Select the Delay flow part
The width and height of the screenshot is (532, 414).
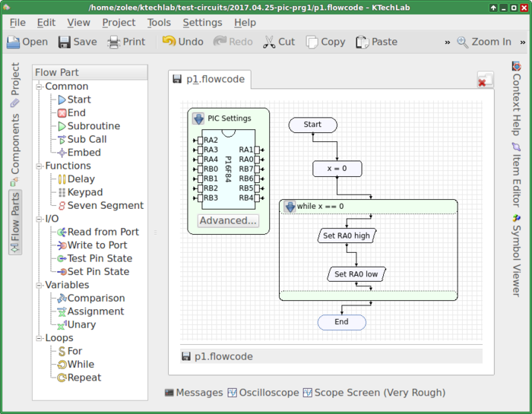[x=81, y=179]
